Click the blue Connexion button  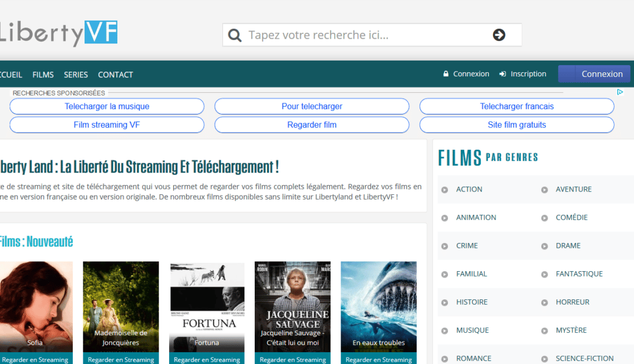594,74
